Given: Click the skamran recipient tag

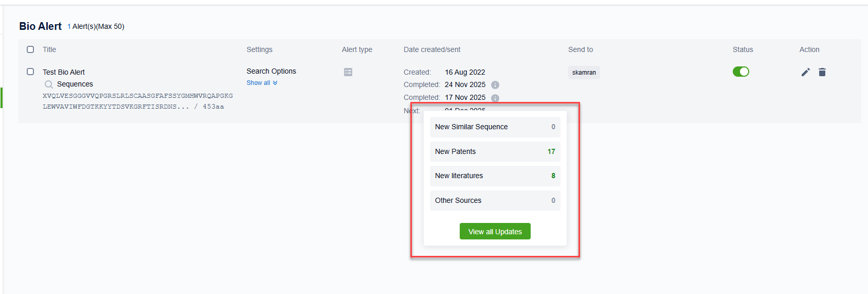Looking at the screenshot, I should tap(584, 73).
